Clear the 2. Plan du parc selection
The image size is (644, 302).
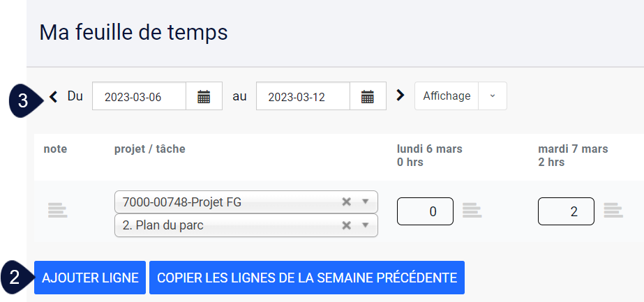pyautogui.click(x=347, y=225)
